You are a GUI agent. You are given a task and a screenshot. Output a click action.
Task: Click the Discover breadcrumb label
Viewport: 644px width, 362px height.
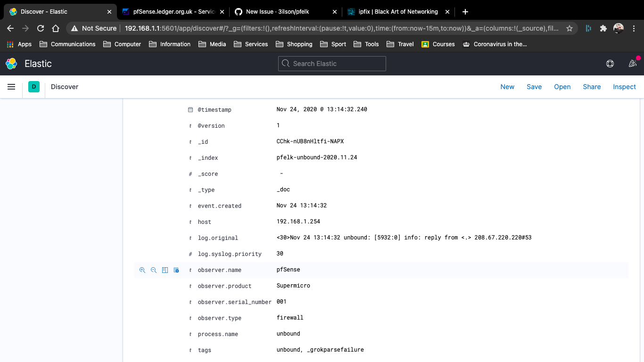coord(65,87)
